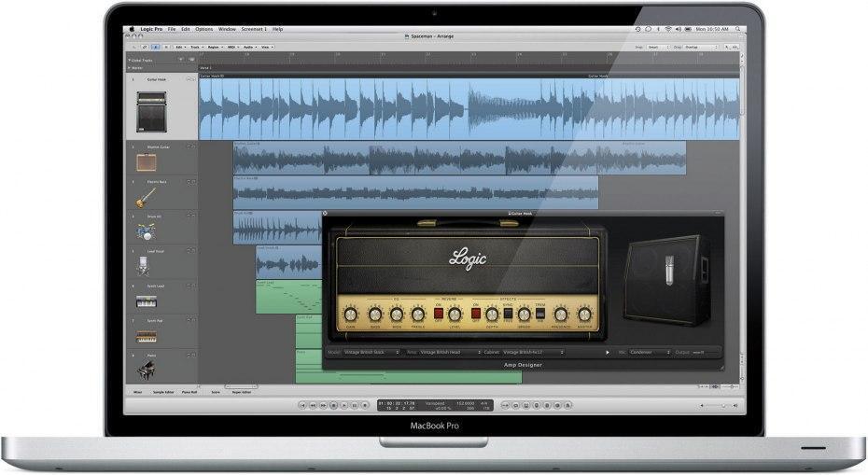
Task: Open the Options menu in menu bar
Action: point(204,29)
